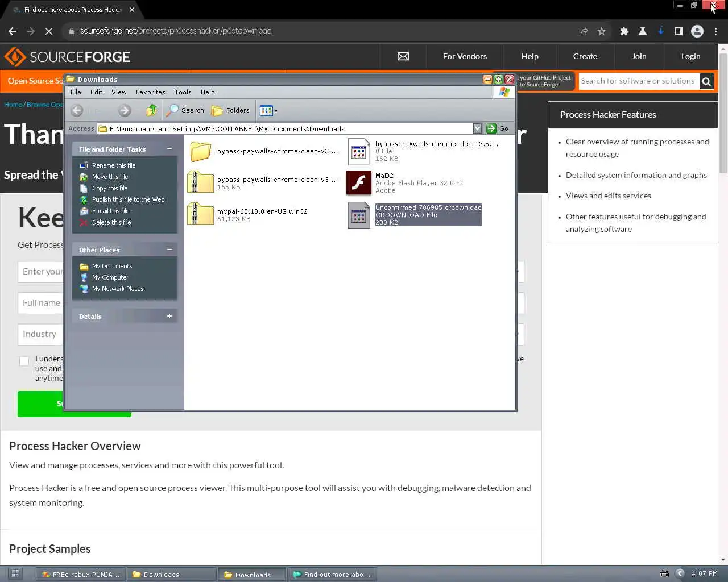Open the Edit menu in Downloads window

tap(97, 92)
